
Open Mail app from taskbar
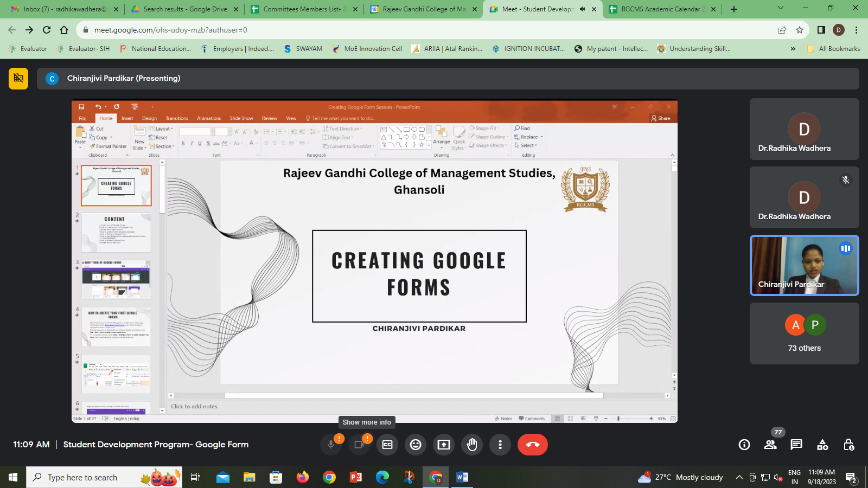point(223,477)
